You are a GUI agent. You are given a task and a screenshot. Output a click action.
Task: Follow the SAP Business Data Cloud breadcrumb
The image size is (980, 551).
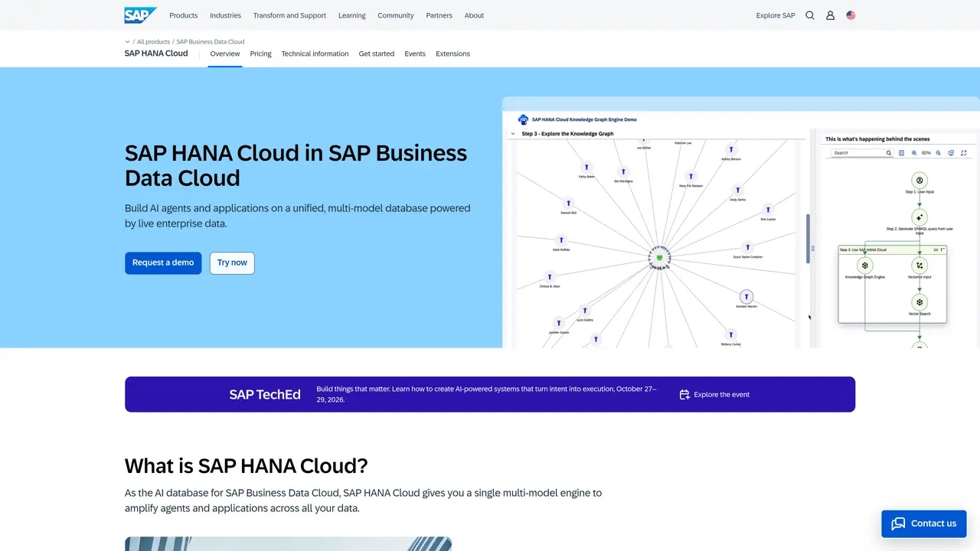[211, 42]
